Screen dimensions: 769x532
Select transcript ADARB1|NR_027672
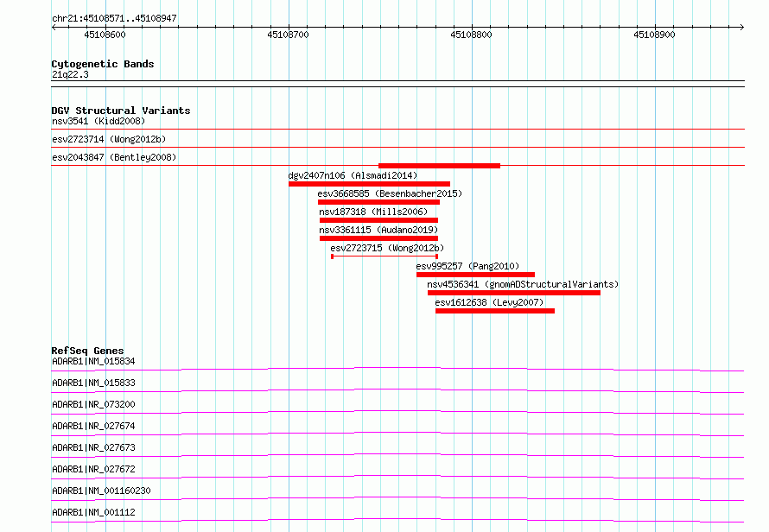coord(93,469)
